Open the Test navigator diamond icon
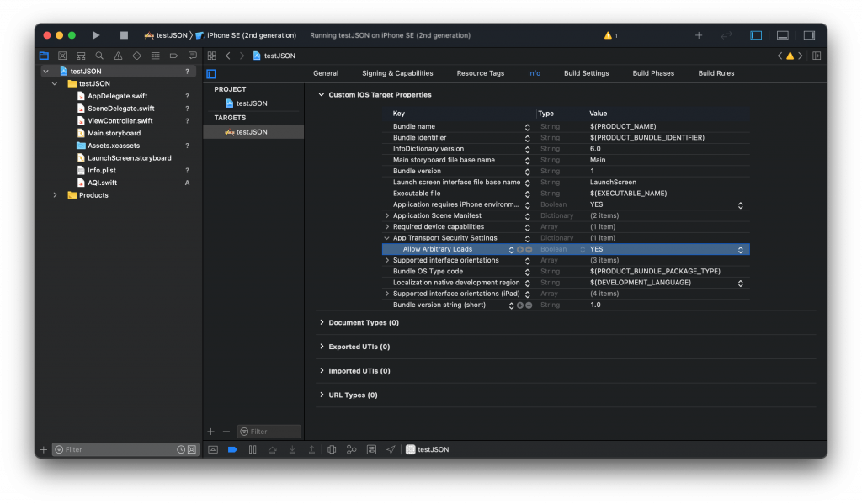The width and height of the screenshot is (862, 504). coord(137,56)
